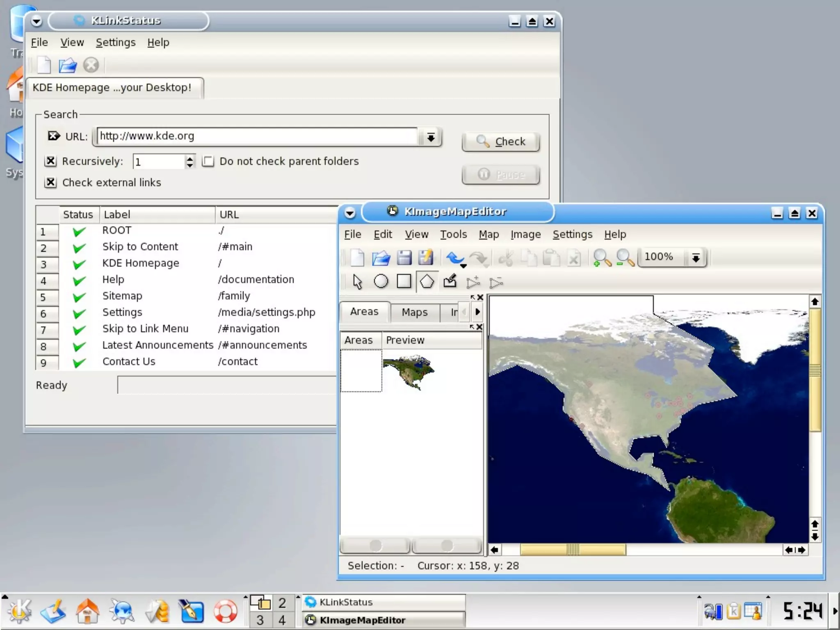
Task: Select the Freehand polygon tool
Action: [x=450, y=281]
